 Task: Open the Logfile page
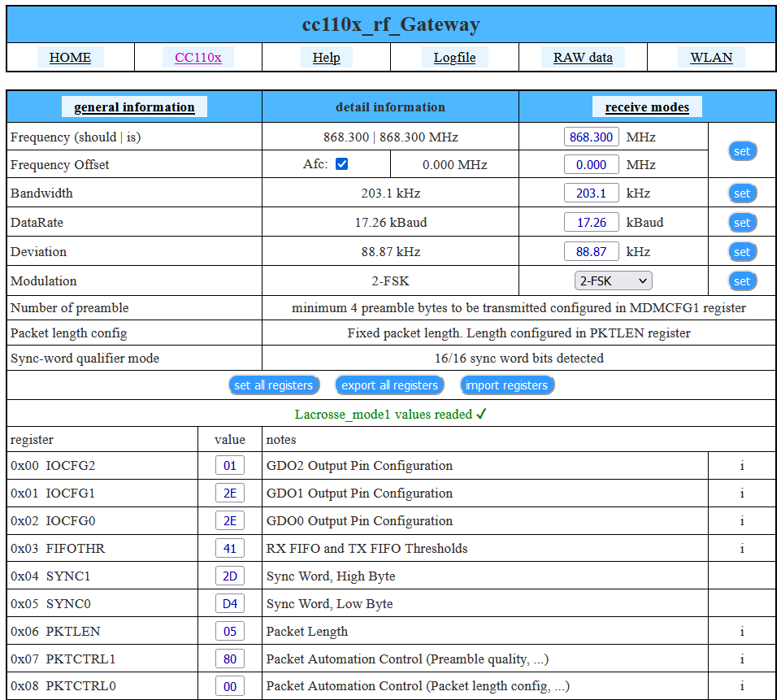click(x=454, y=57)
